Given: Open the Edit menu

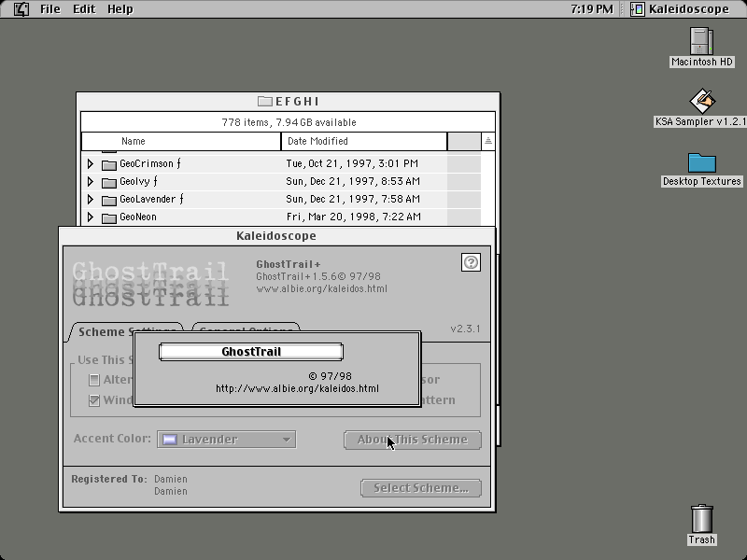Looking at the screenshot, I should (84, 9).
